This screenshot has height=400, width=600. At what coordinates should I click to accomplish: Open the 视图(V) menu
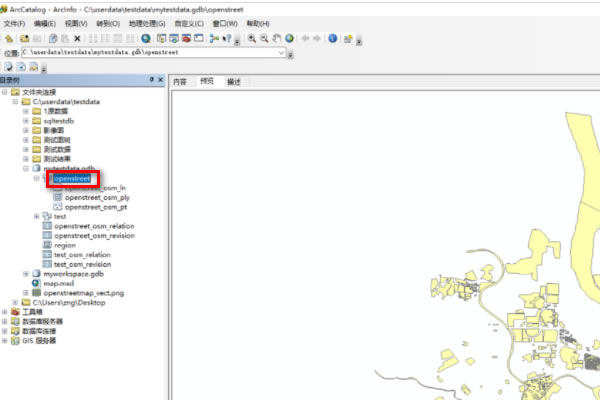coord(76,24)
